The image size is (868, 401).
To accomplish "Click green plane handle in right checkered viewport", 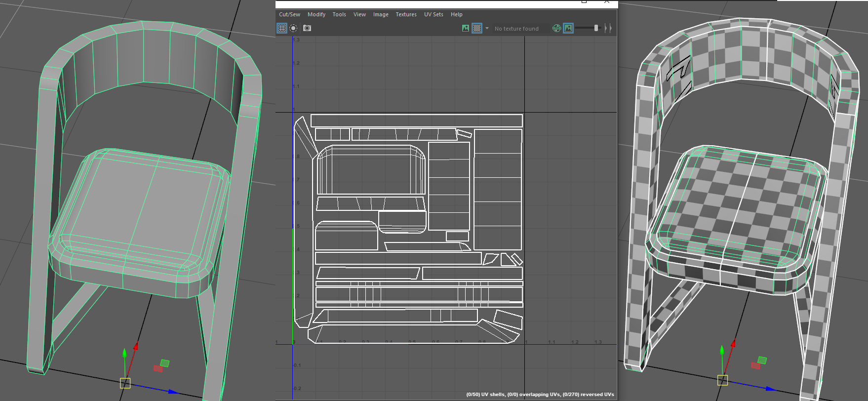I will [762, 361].
